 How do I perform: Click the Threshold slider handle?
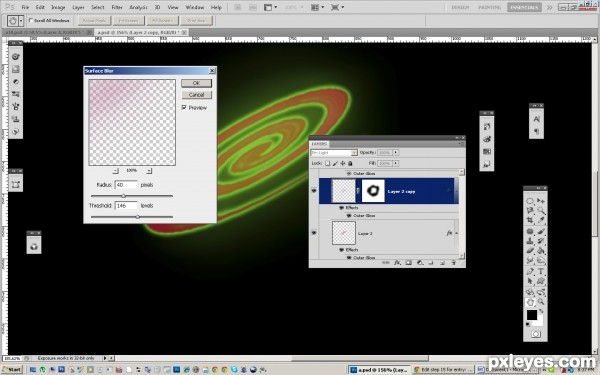click(138, 217)
